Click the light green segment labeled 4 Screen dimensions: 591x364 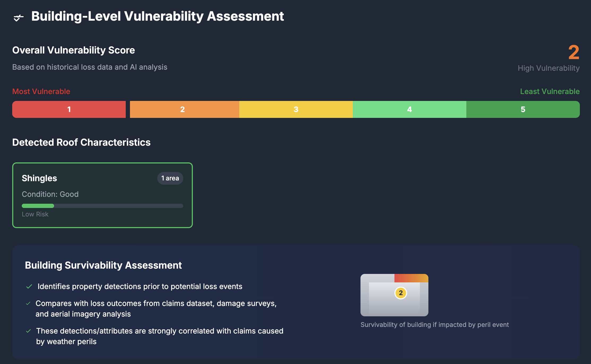point(409,109)
